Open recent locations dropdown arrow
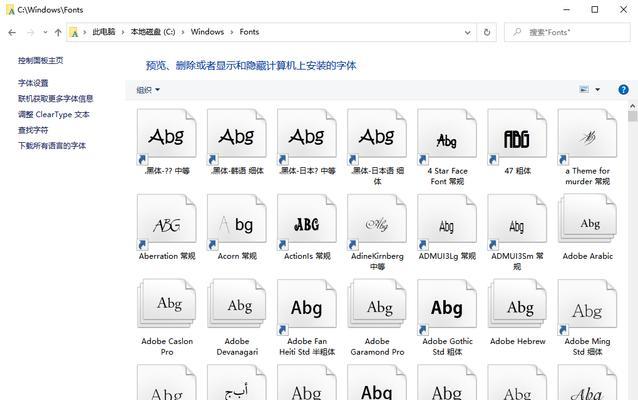The height and width of the screenshot is (400, 638). coord(45,32)
